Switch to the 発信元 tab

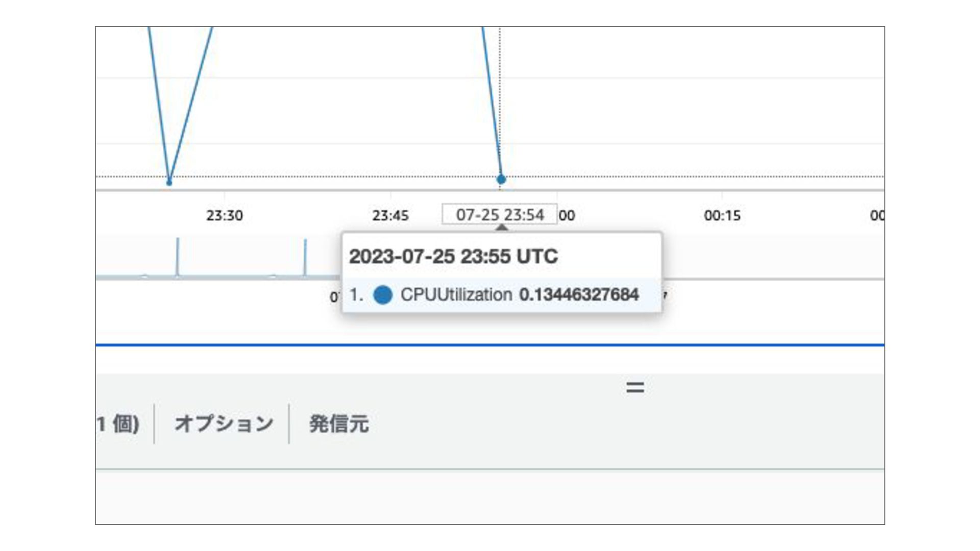coord(338,423)
